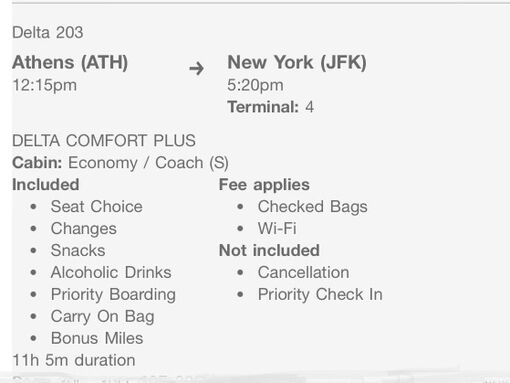Click the Terminal: 4 label
This screenshot has width=510, height=383.
click(270, 107)
